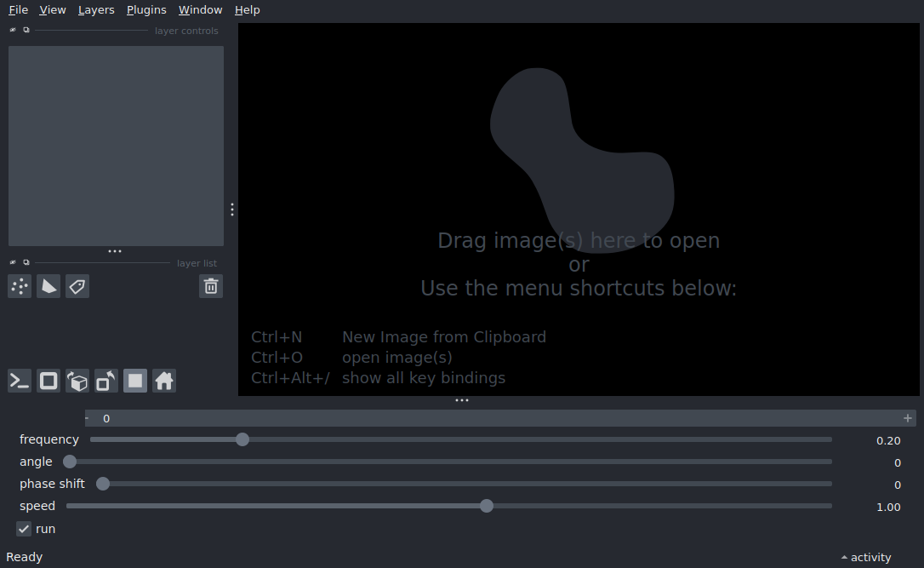
Task: Delete selected layers with trash icon
Action: tap(211, 287)
